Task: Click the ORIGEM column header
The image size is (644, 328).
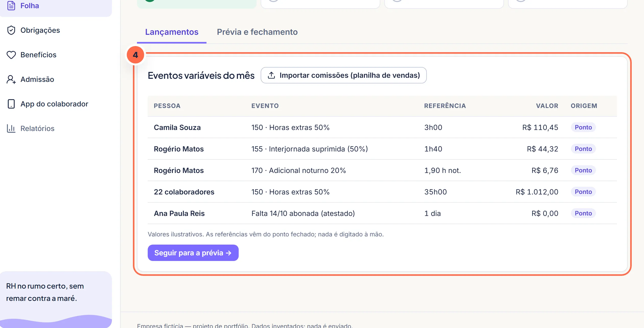Action: (x=584, y=106)
